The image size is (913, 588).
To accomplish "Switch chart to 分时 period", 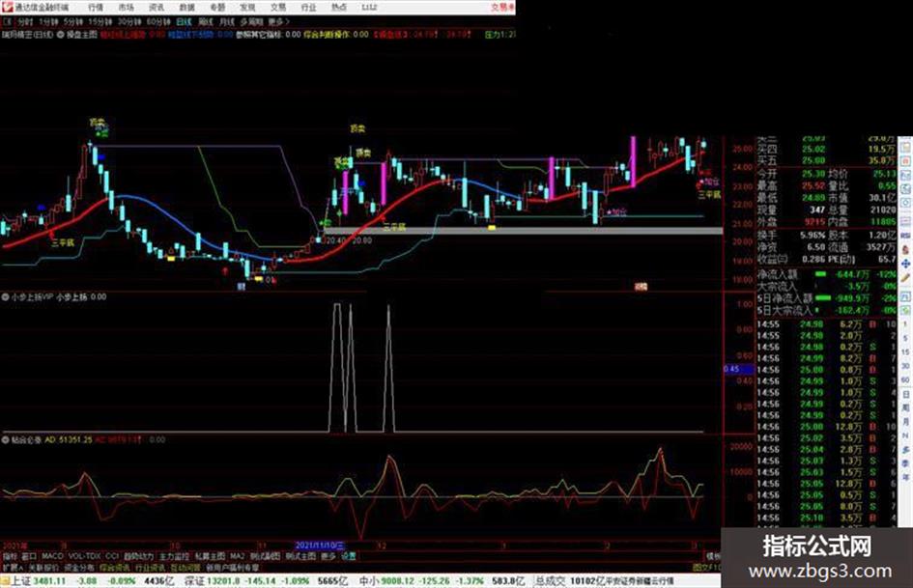I will (25, 21).
